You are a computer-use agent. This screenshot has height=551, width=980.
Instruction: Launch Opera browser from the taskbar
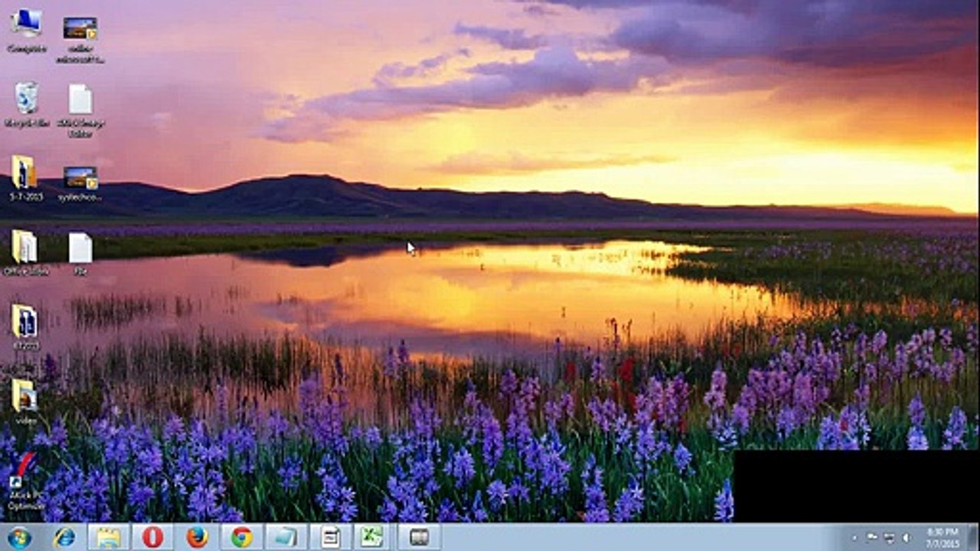(x=152, y=538)
